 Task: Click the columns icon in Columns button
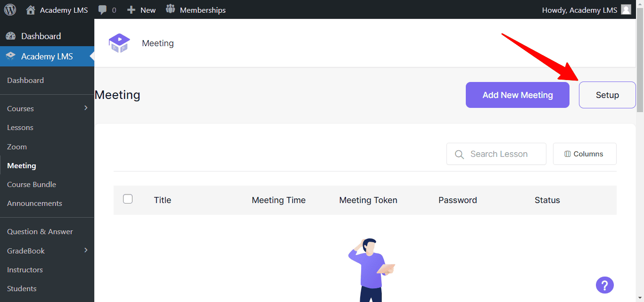click(568, 154)
